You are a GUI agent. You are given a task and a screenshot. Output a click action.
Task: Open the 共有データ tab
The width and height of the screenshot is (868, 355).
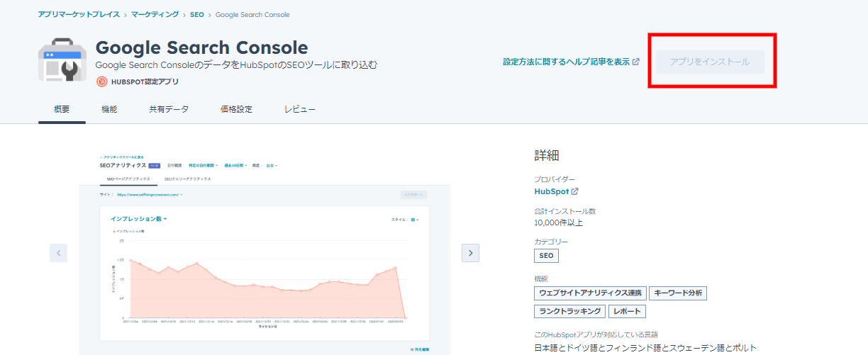coord(169,109)
